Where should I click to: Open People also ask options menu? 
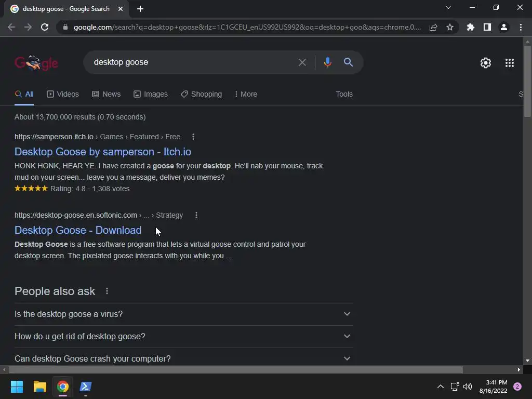107,291
